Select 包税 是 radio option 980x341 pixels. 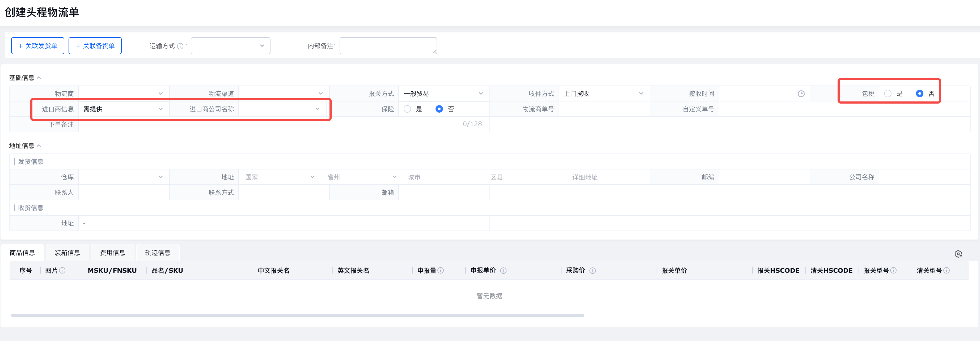[x=888, y=93]
